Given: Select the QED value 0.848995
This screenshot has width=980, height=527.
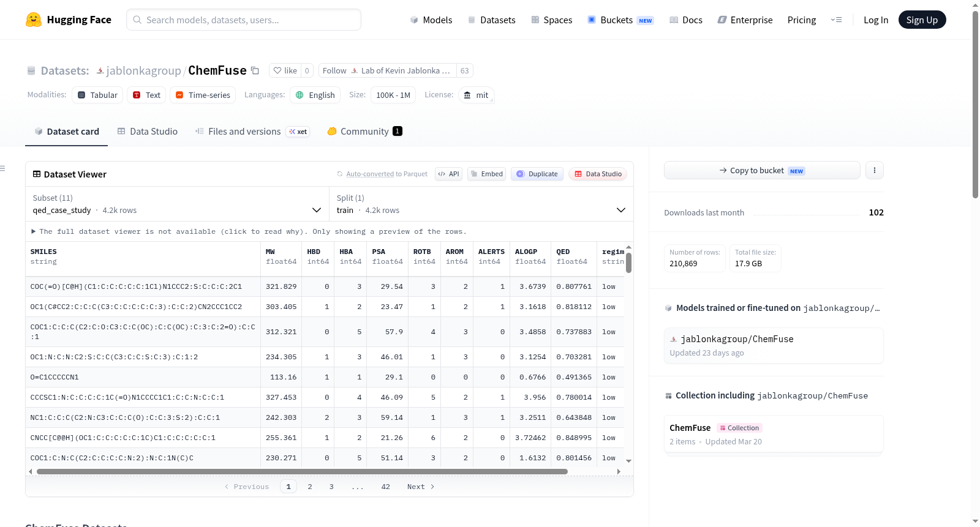Looking at the screenshot, I should click(x=574, y=438).
